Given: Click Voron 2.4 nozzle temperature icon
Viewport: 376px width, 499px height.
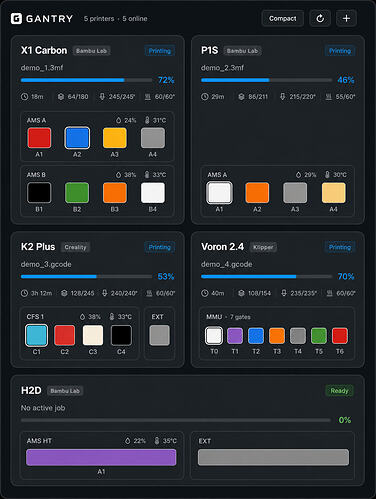Looking at the screenshot, I should (284, 293).
